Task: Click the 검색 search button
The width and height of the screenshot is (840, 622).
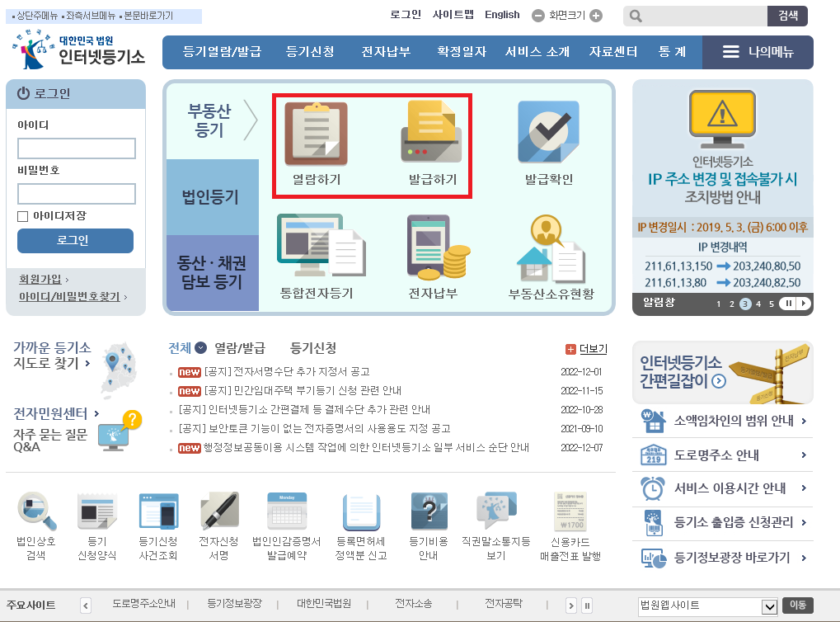Action: coord(787,16)
